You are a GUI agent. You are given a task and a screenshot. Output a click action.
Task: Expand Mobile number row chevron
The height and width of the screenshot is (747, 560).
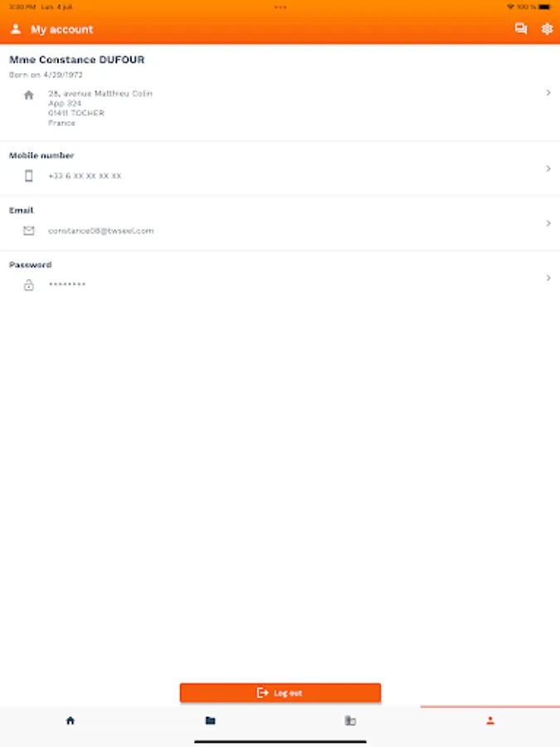coord(548,168)
